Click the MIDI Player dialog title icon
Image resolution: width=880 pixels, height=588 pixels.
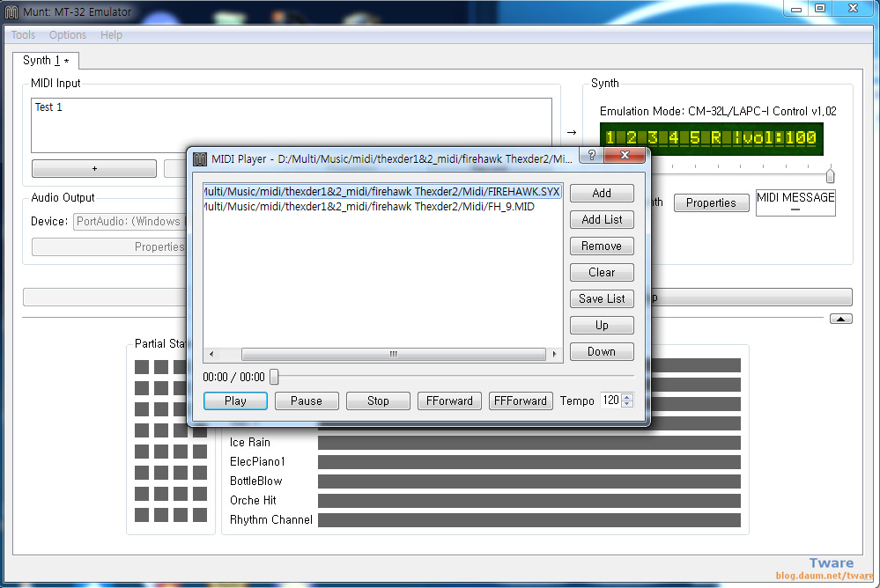(x=200, y=159)
